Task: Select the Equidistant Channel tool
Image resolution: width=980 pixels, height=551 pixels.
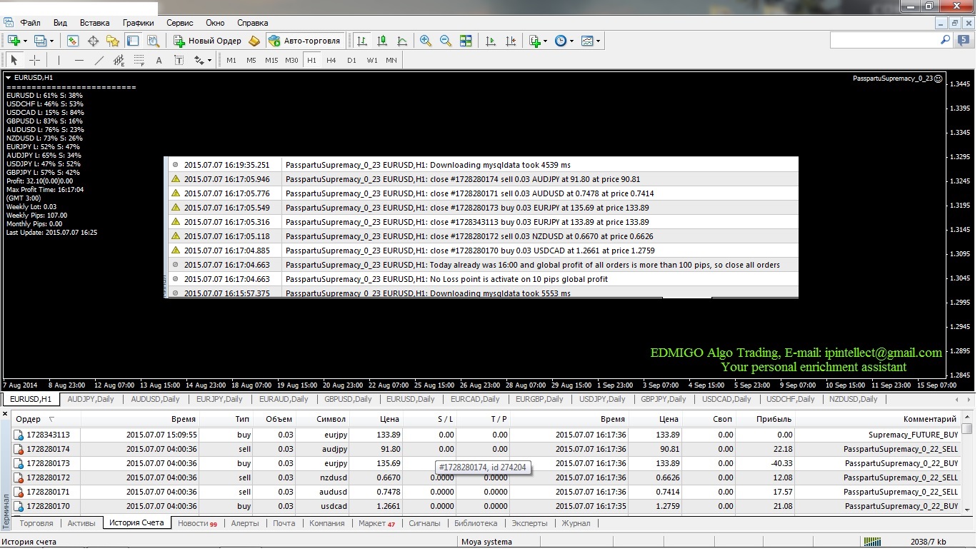Action: pos(119,60)
